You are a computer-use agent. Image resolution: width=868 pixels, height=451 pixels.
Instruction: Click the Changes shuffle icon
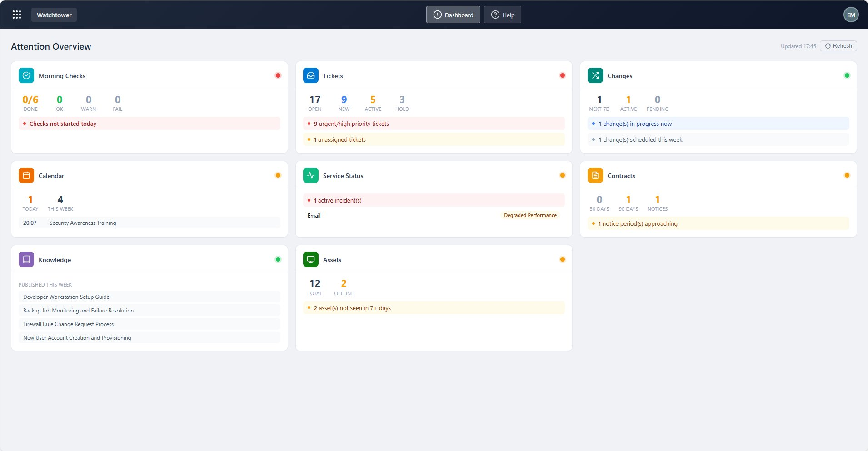pos(595,75)
